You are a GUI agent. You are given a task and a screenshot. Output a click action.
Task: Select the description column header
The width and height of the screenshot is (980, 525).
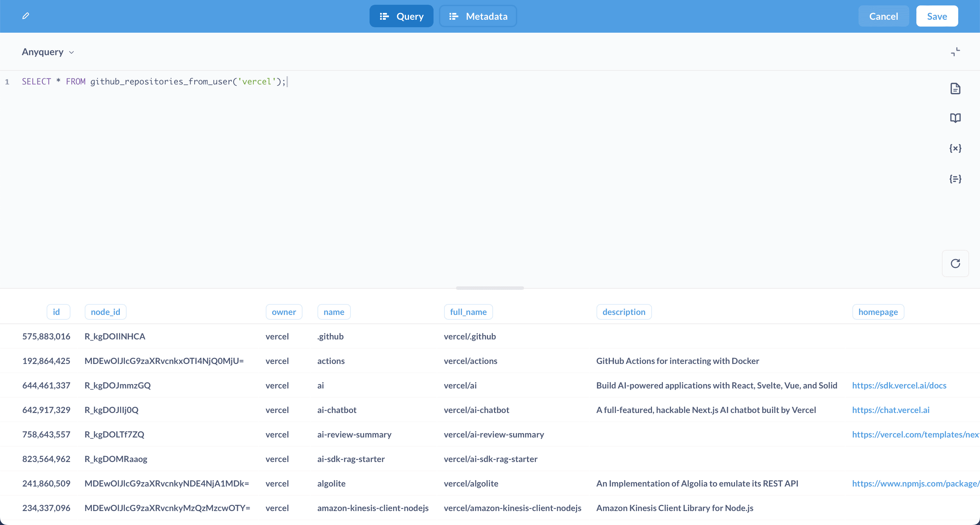point(624,312)
